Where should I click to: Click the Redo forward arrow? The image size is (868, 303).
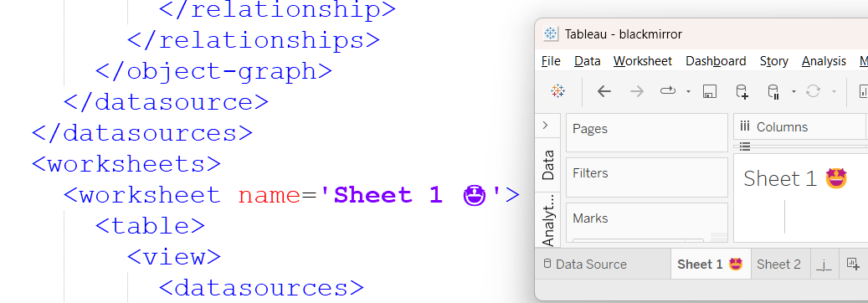[x=637, y=91]
